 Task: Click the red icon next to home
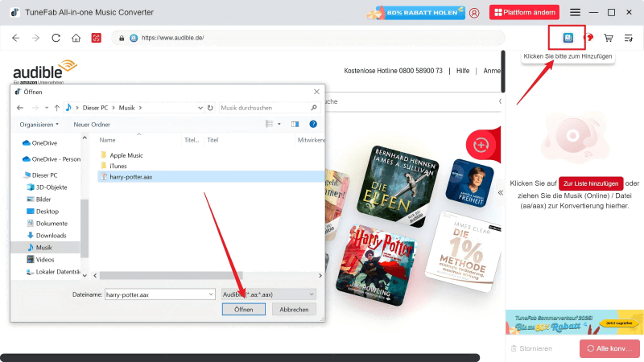(x=96, y=38)
